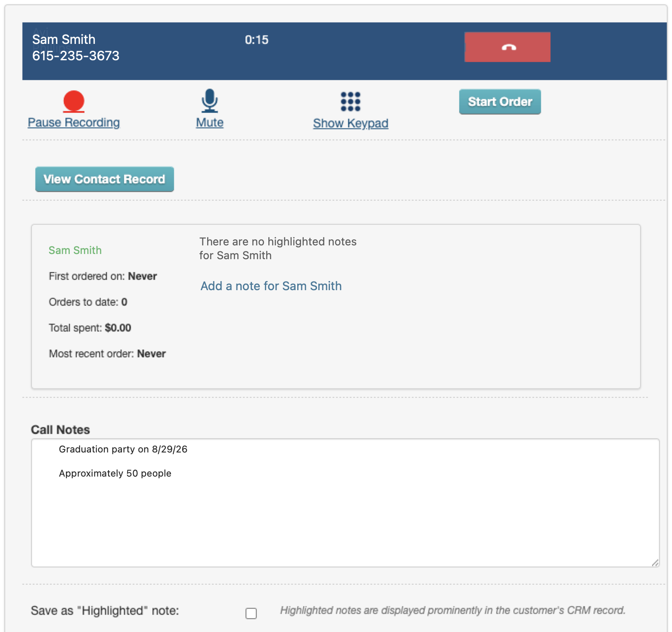Click the 'Graduation party on 8/29/26' note line
Image resolution: width=672 pixels, height=632 pixels.
(x=123, y=449)
